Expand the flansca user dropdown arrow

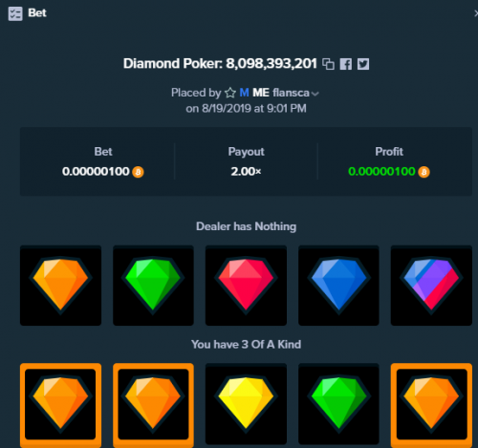(x=315, y=94)
